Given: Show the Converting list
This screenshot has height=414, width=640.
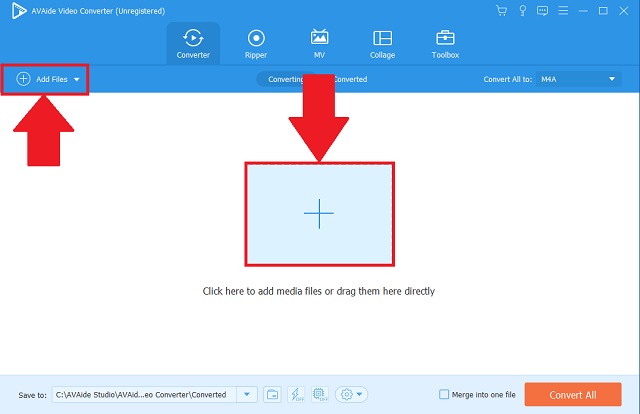Looking at the screenshot, I should coord(285,79).
